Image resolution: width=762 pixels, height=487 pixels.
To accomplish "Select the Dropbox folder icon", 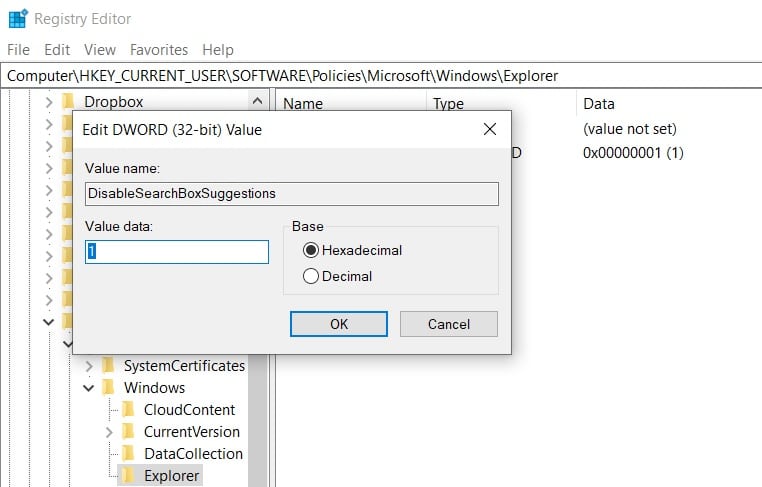I will tap(69, 101).
